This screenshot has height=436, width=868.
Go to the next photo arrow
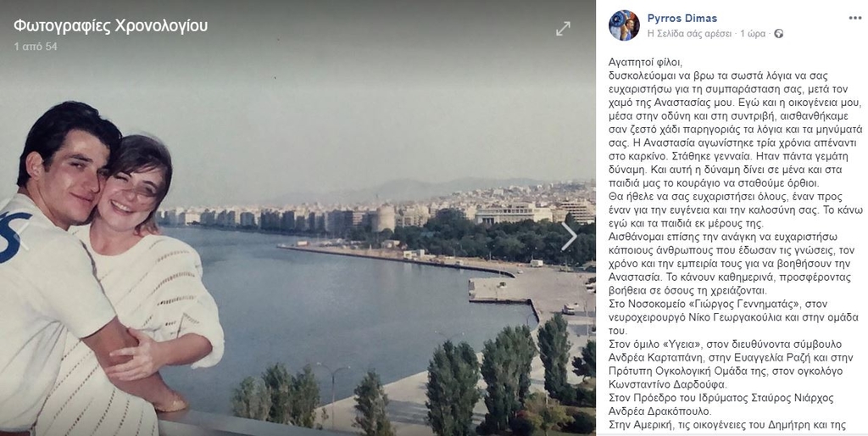569,238
